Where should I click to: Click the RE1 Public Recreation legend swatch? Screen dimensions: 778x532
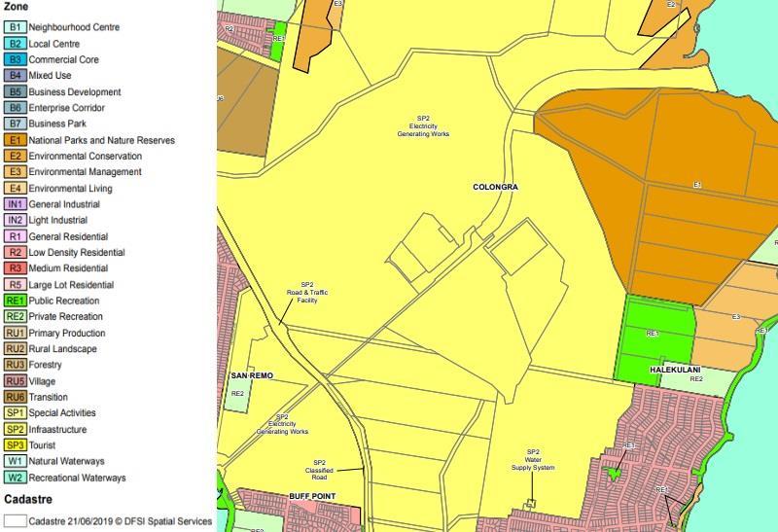coord(15,301)
